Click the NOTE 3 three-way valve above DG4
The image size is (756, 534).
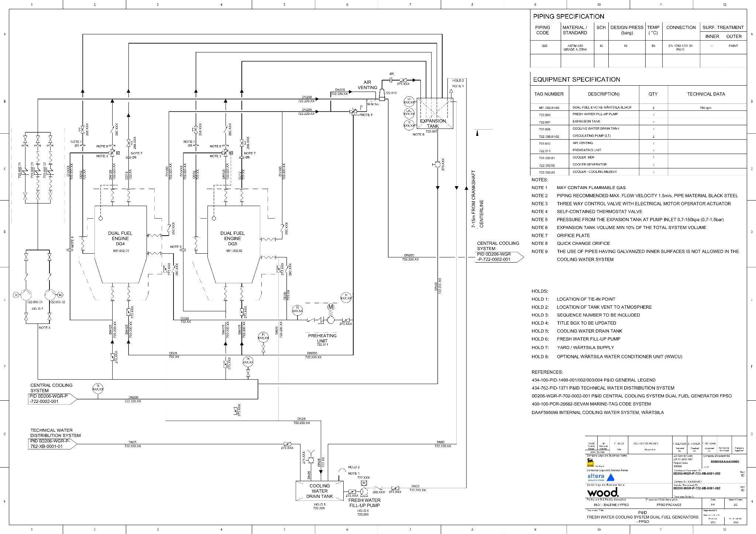coord(113,152)
